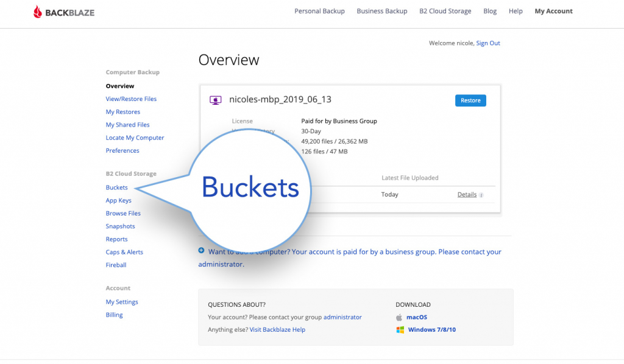
Task: Open View/Restore Files in sidebar
Action: coord(131,99)
